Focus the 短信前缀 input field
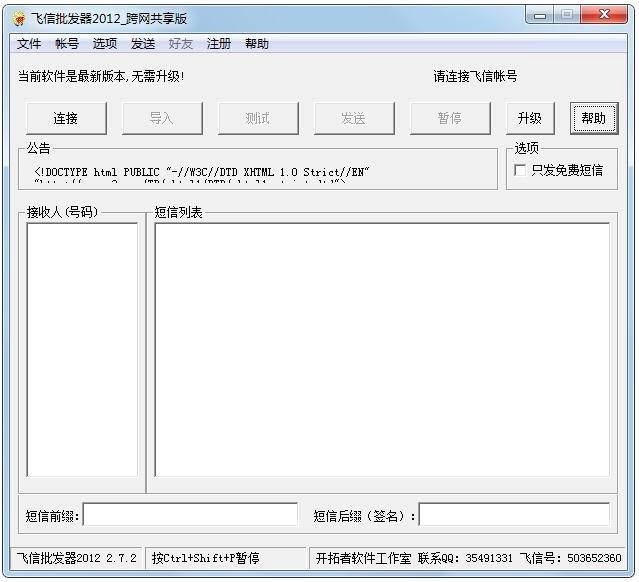639x582 pixels. (x=190, y=515)
